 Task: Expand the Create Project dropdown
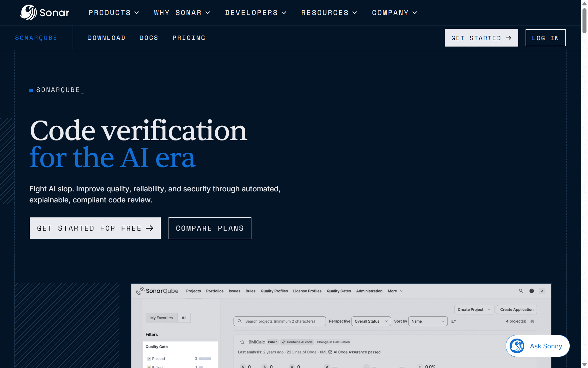click(474, 309)
